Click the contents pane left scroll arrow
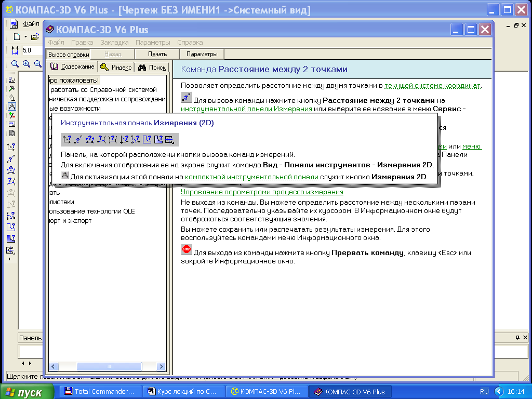This screenshot has height=399, width=532. (54, 366)
